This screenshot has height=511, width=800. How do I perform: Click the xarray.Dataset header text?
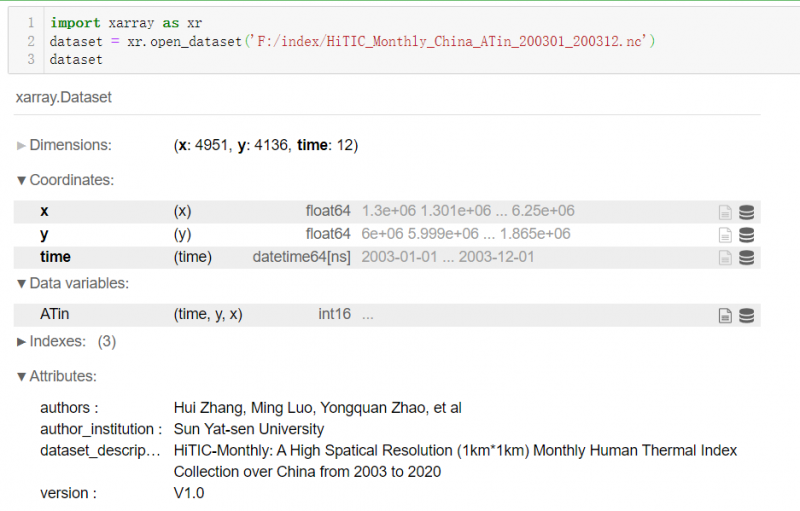[62, 97]
